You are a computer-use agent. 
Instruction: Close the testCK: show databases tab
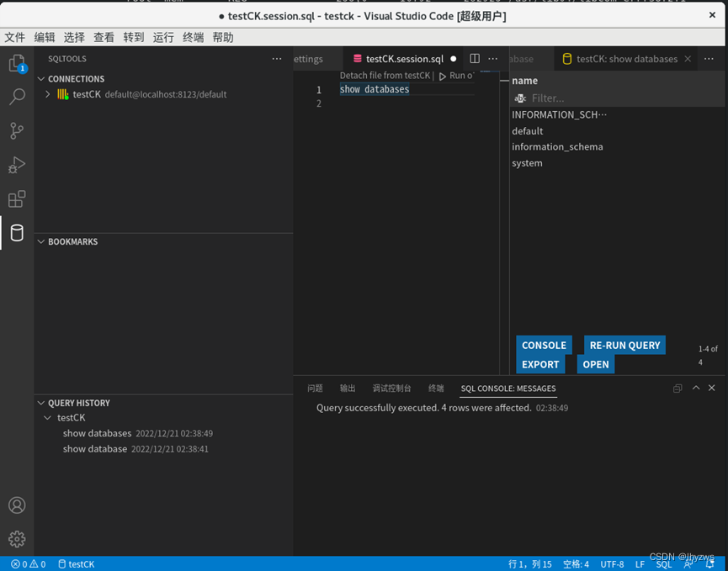(x=688, y=59)
